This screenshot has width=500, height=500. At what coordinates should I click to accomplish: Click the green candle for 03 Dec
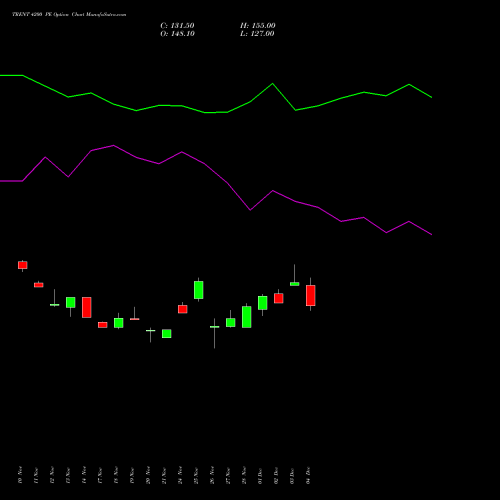point(295,284)
